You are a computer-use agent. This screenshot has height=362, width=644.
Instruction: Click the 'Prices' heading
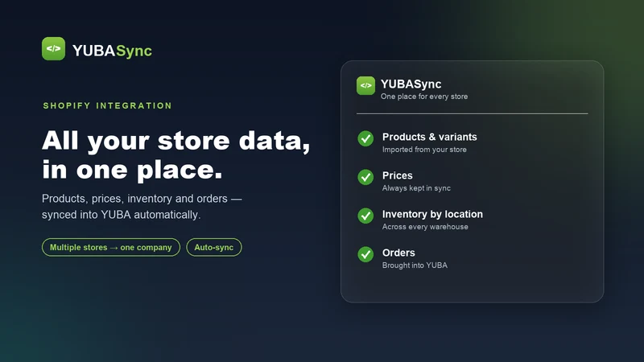pyautogui.click(x=397, y=175)
